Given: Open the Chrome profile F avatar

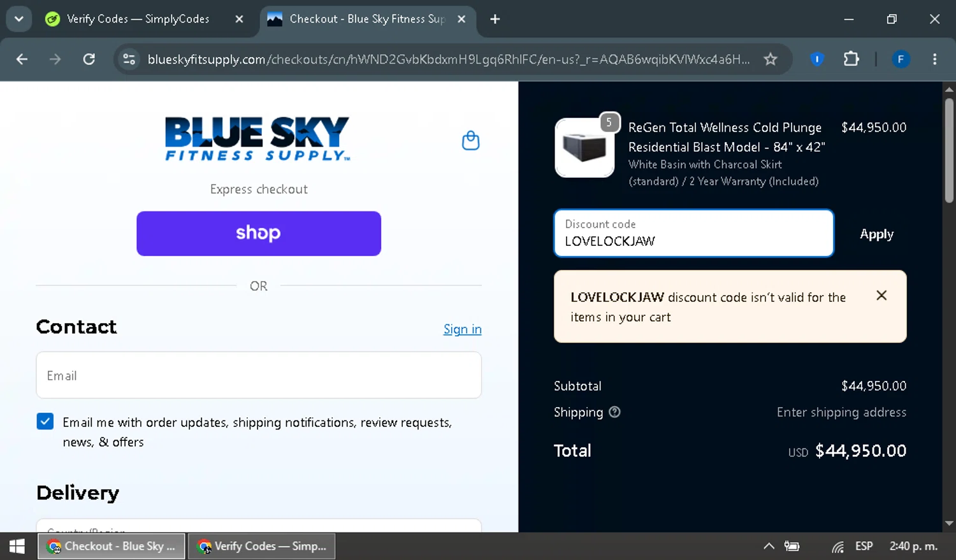Looking at the screenshot, I should 901,59.
